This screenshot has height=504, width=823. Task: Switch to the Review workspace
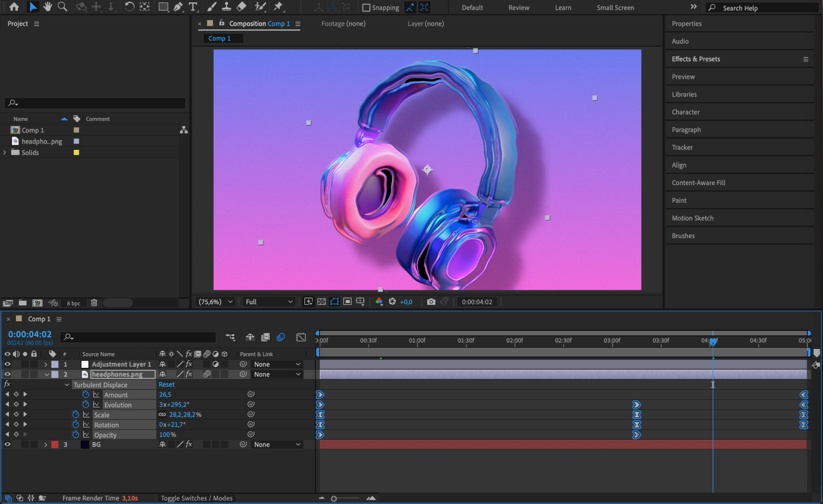pyautogui.click(x=518, y=7)
